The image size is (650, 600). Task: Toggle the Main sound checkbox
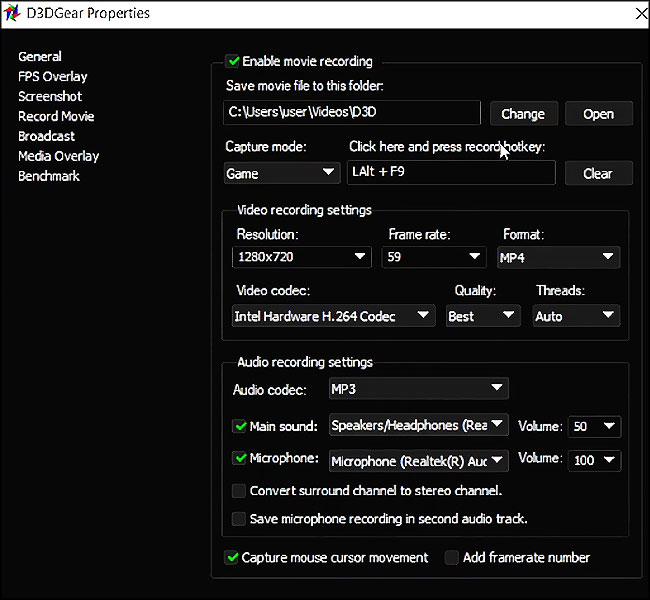(x=240, y=426)
